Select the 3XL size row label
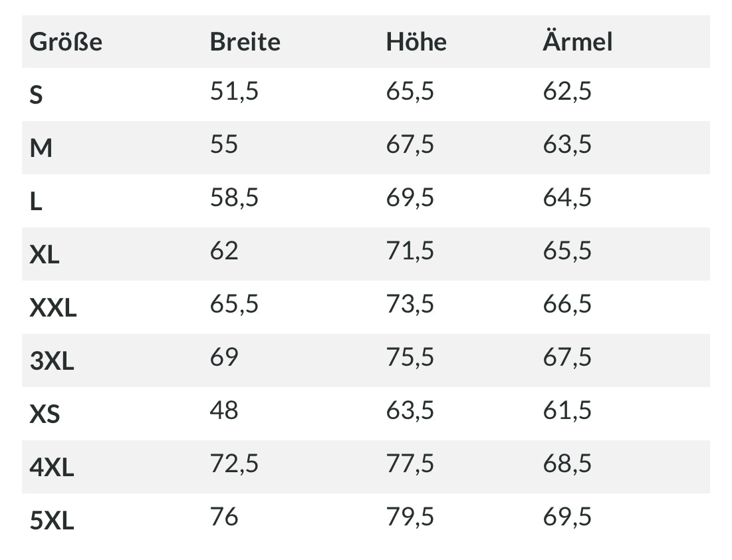 pos(52,361)
